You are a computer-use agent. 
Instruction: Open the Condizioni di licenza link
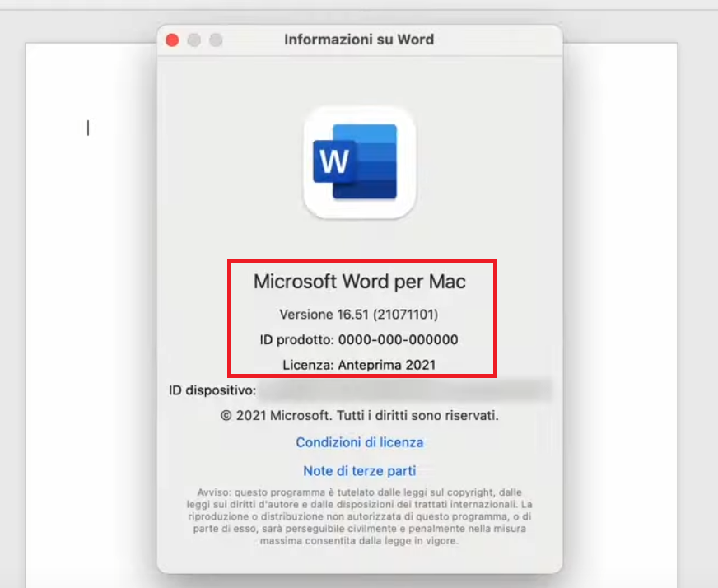click(x=360, y=442)
